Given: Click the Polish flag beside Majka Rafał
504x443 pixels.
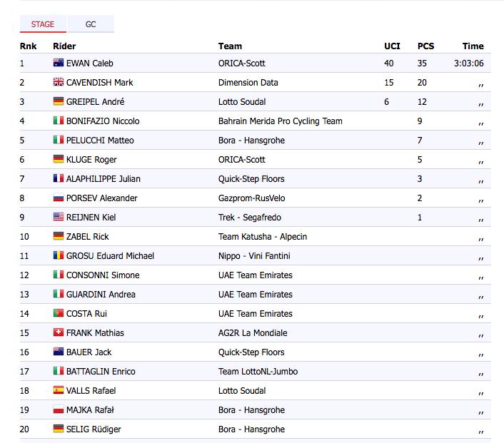Looking at the screenshot, I should click(x=59, y=410).
